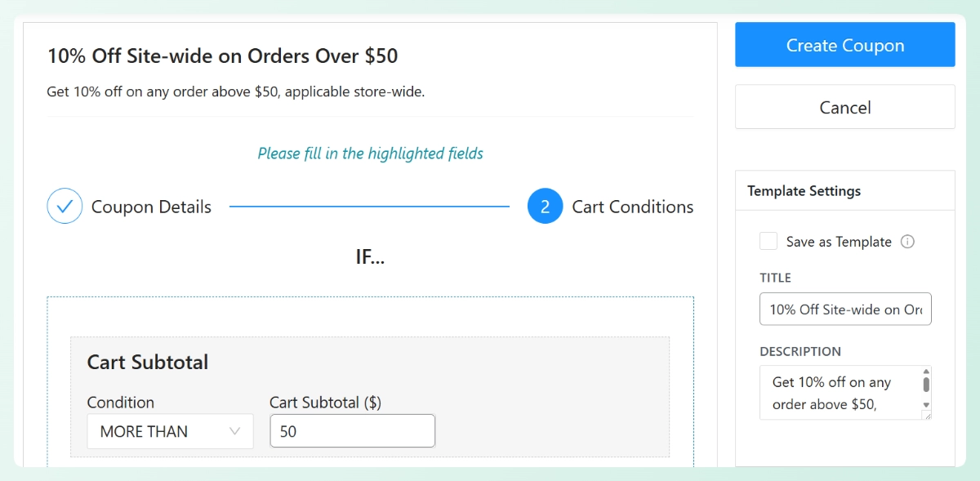Click the chevron arrow in Condition dropdown
The image size is (980, 481).
coord(235,431)
